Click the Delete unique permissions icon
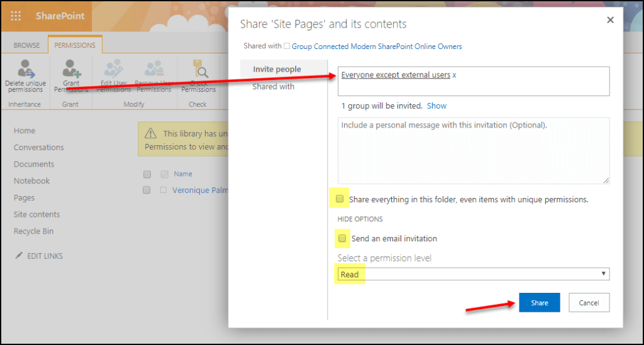The height and width of the screenshot is (345, 644). [25, 69]
